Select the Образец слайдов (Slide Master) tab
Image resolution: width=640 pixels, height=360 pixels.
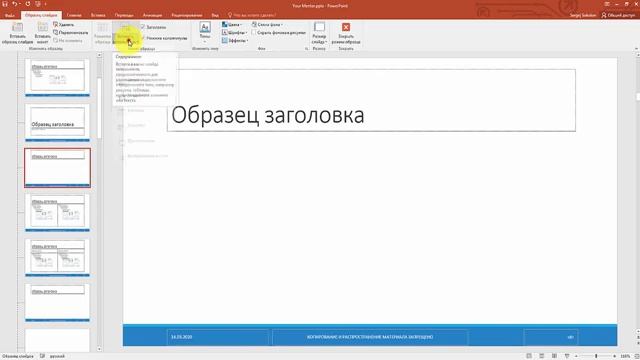[41, 15]
